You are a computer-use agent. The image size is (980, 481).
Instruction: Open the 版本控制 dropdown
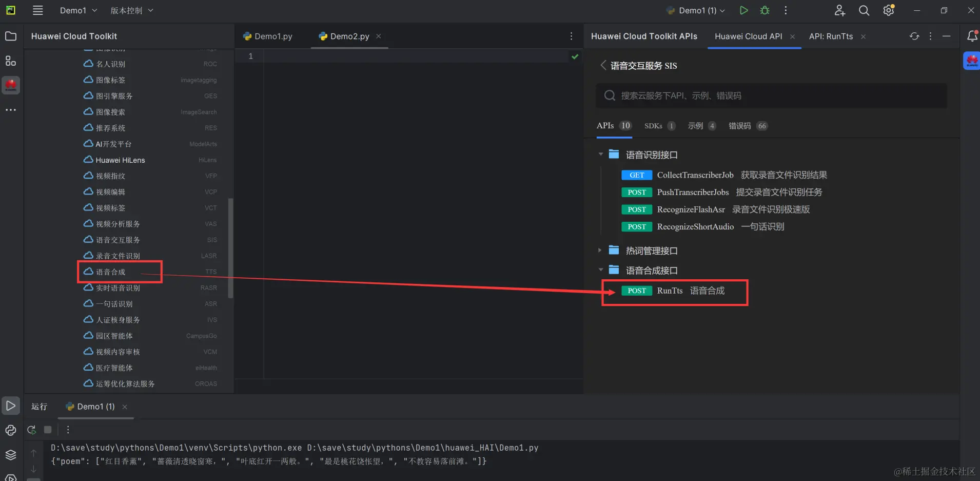[x=132, y=10]
